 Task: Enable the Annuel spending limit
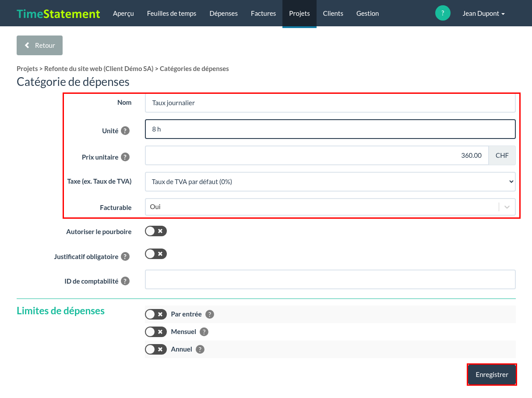(x=156, y=349)
